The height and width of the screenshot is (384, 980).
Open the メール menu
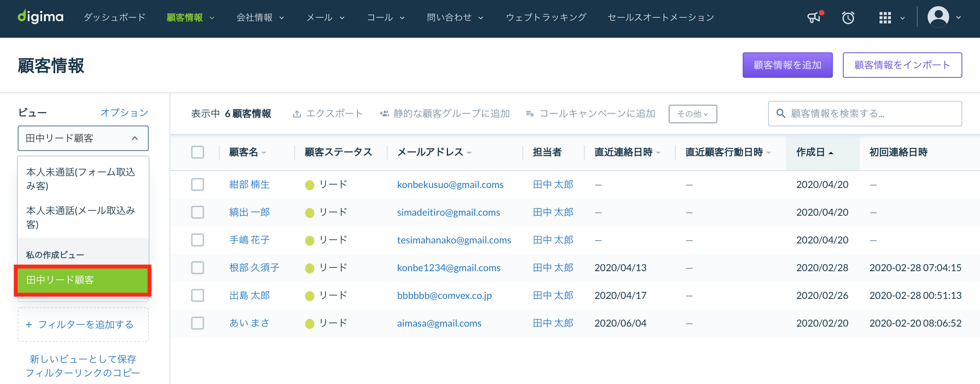(325, 17)
